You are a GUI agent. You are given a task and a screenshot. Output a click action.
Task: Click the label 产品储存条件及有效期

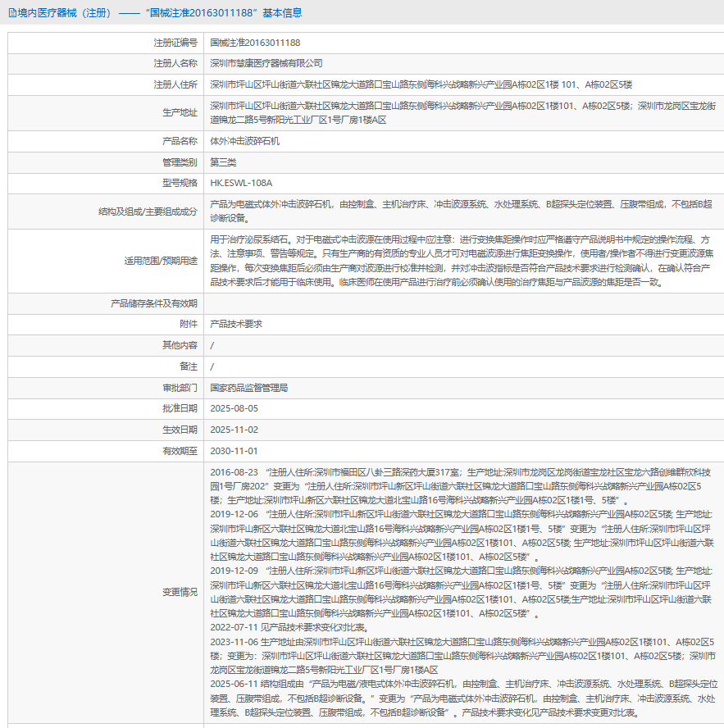(x=154, y=303)
